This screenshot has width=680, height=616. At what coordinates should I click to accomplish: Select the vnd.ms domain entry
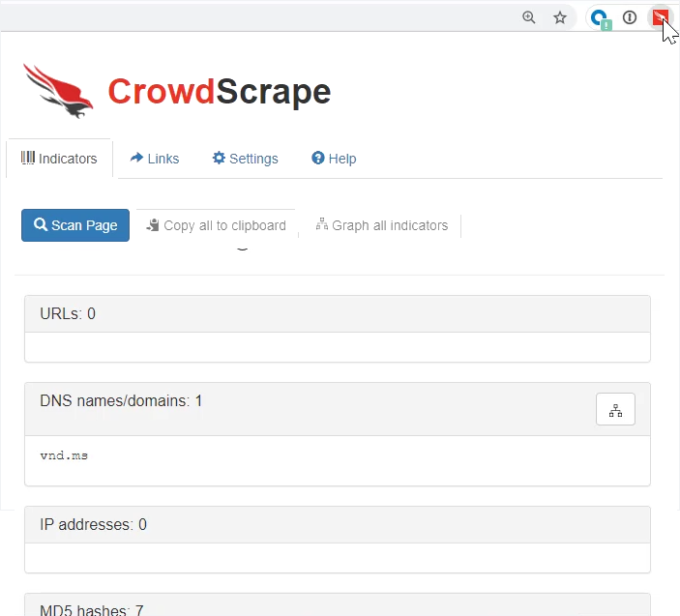point(64,455)
